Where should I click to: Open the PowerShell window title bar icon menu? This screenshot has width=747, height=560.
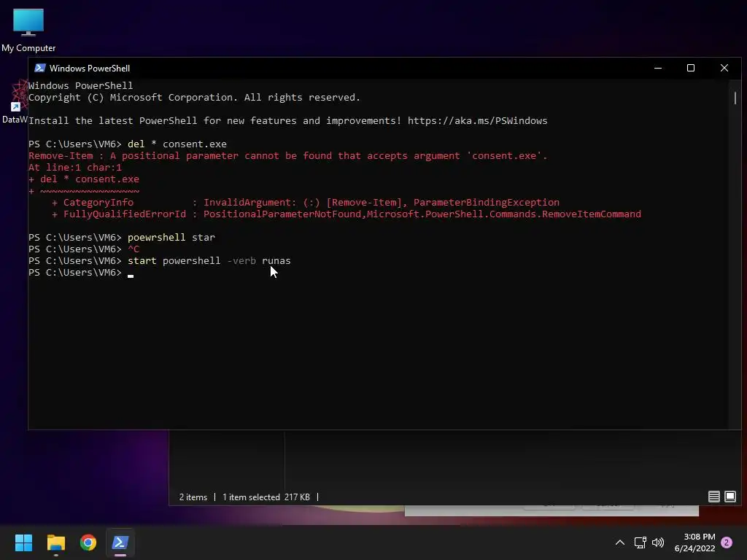40,68
